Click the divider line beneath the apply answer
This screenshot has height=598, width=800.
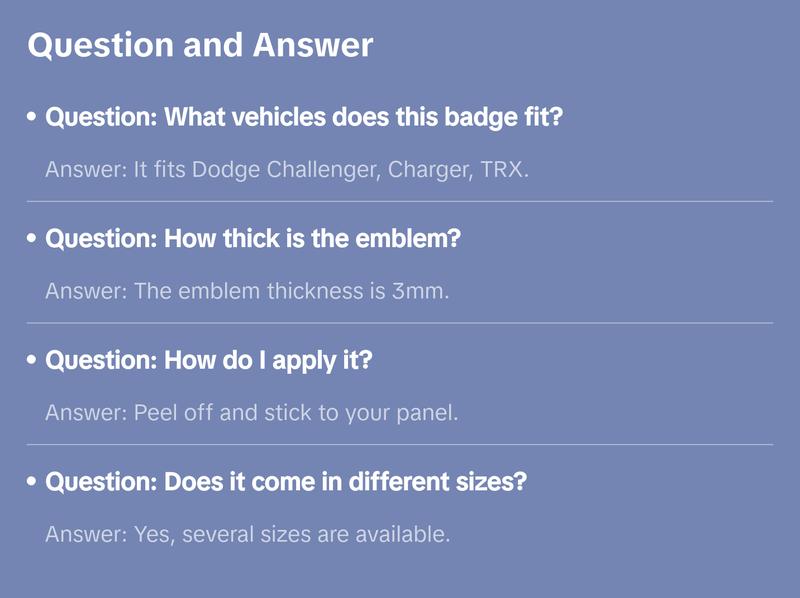[400, 444]
